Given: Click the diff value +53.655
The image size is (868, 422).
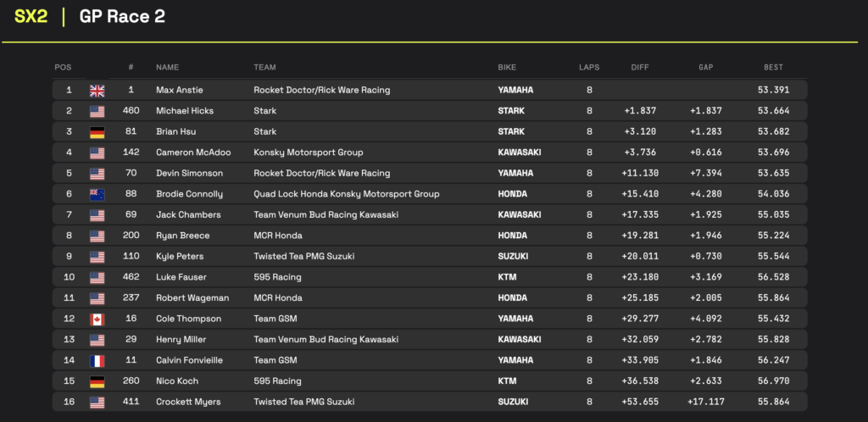Looking at the screenshot, I should [x=640, y=403].
